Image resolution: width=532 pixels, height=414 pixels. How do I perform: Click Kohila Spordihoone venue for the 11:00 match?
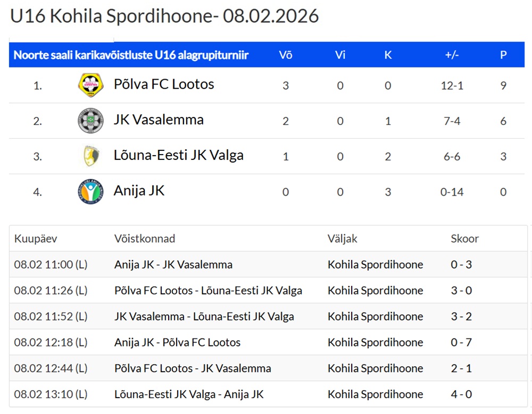click(x=375, y=265)
